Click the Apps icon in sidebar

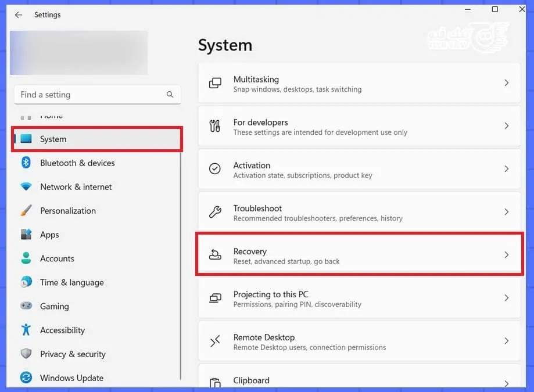click(26, 234)
